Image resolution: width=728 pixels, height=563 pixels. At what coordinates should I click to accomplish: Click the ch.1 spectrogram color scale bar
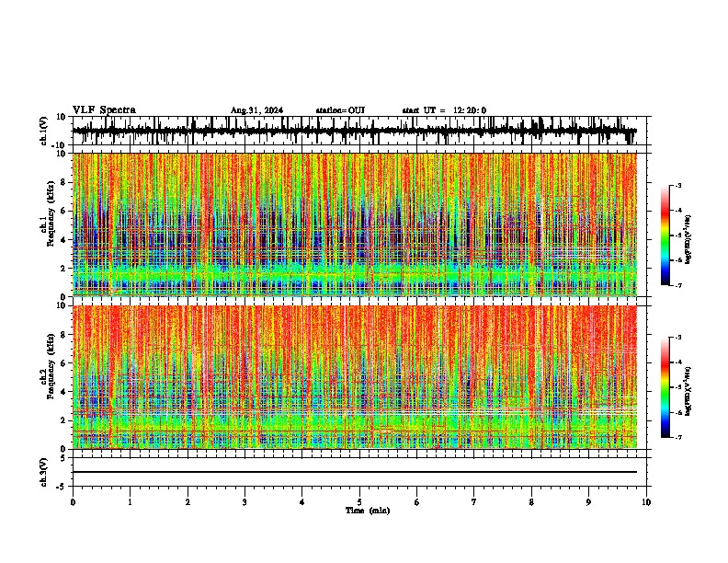point(665,235)
